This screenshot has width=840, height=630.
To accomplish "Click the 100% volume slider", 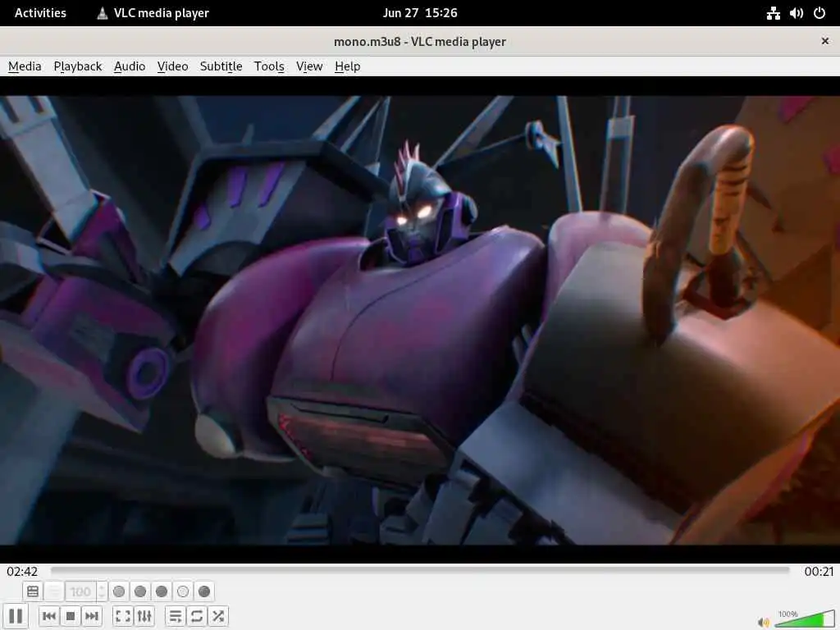I will [x=805, y=619].
